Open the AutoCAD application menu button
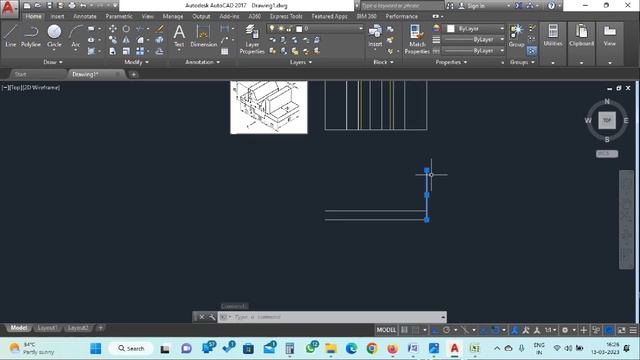This screenshot has height=360, width=640. pos(9,8)
